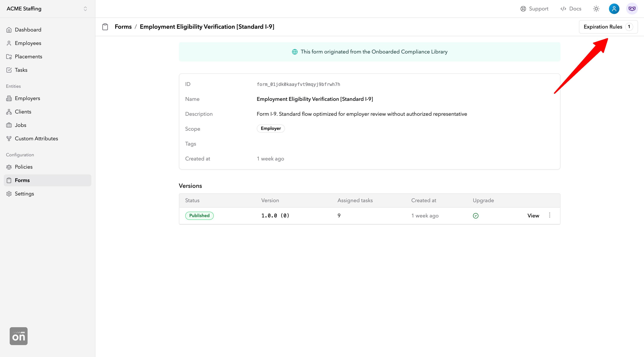Open the Docs link
Screen dimensions: 644x357
click(x=571, y=9)
